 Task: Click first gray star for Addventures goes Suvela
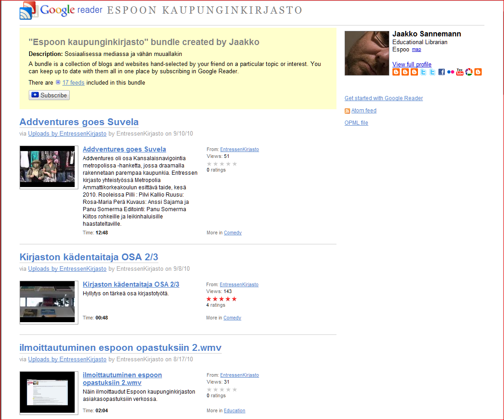pos(209,164)
